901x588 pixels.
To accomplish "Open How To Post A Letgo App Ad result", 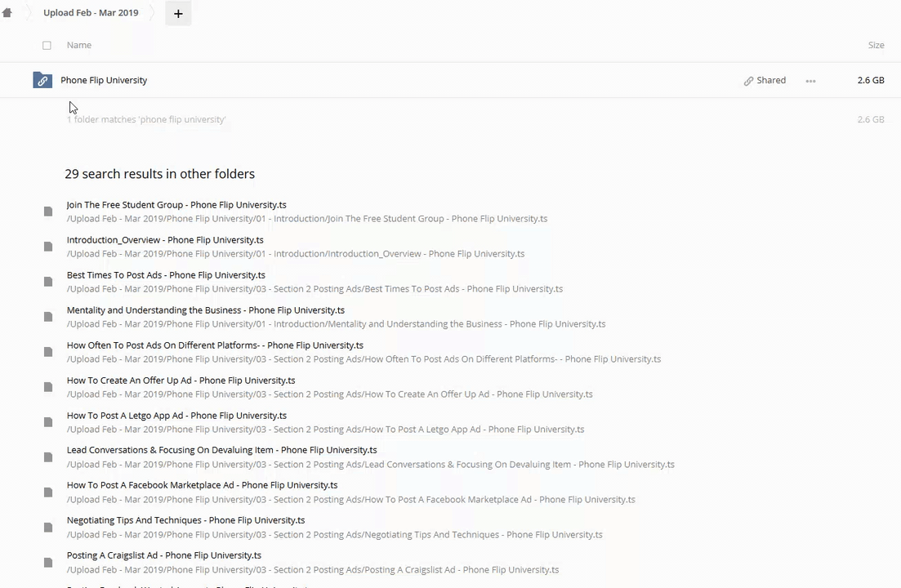I will (176, 416).
